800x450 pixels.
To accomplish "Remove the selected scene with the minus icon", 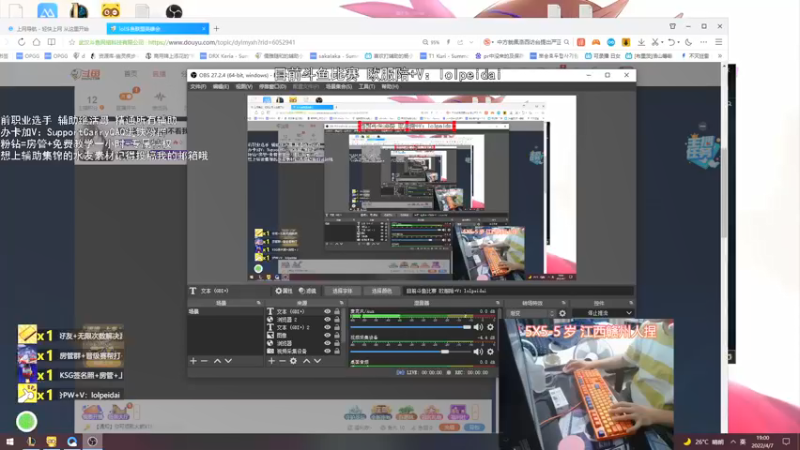I will [x=204, y=361].
